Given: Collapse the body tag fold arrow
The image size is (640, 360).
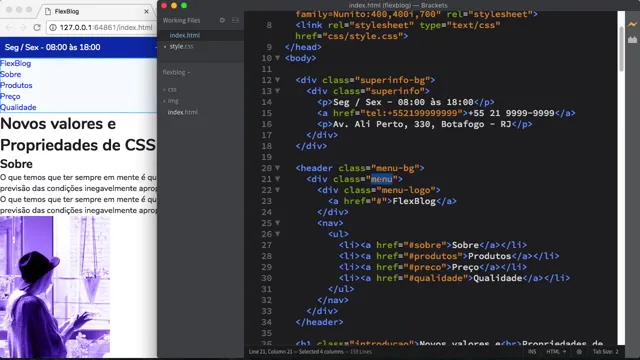Looking at the screenshot, I should (278, 58).
